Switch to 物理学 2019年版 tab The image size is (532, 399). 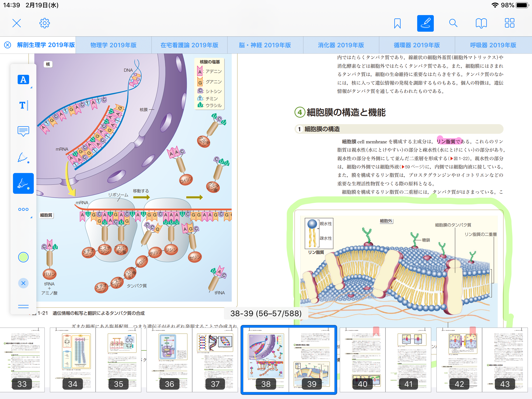pyautogui.click(x=113, y=45)
